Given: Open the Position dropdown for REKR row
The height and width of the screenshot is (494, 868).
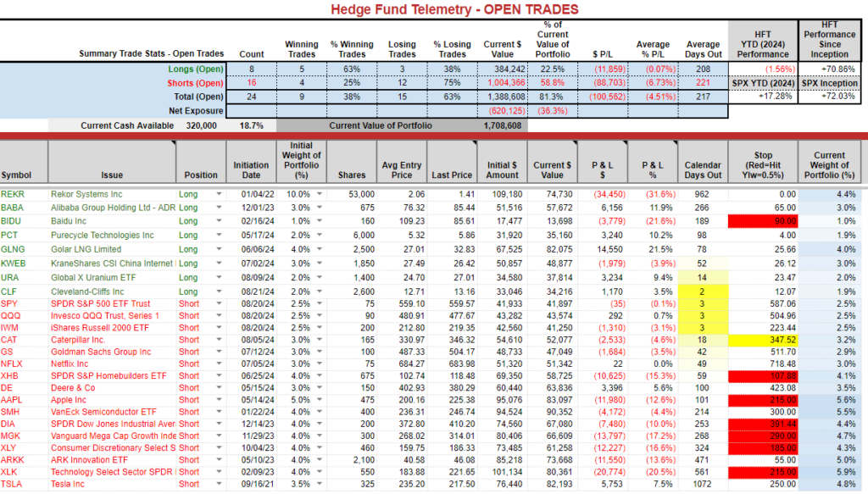Looking at the screenshot, I should point(220,194).
